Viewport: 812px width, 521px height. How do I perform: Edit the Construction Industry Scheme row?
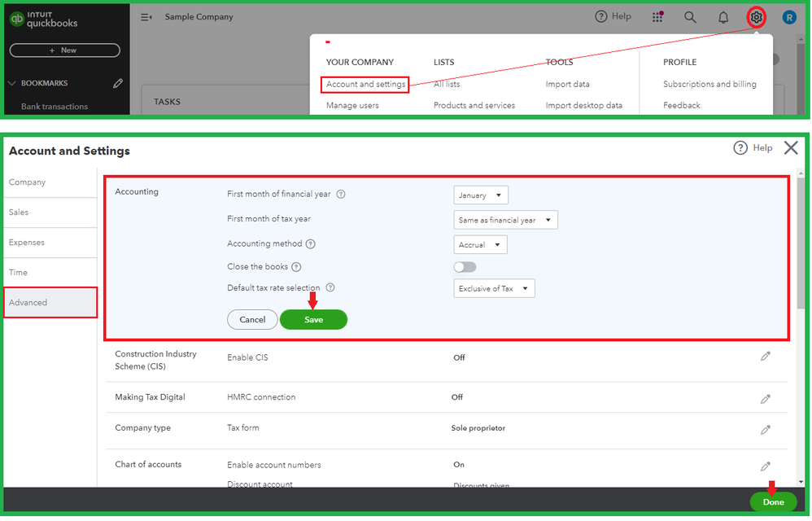point(766,357)
